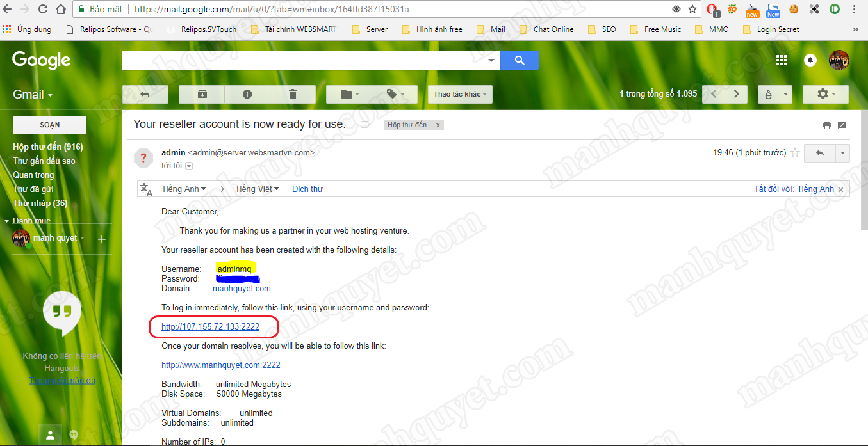Click the address bar URL
This screenshot has height=446, width=868.
coord(272,9)
